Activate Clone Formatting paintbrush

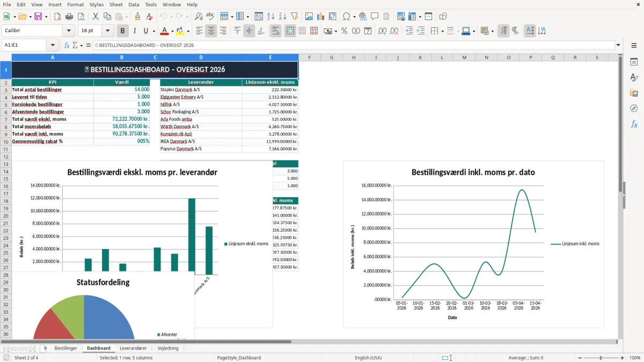[137, 17]
